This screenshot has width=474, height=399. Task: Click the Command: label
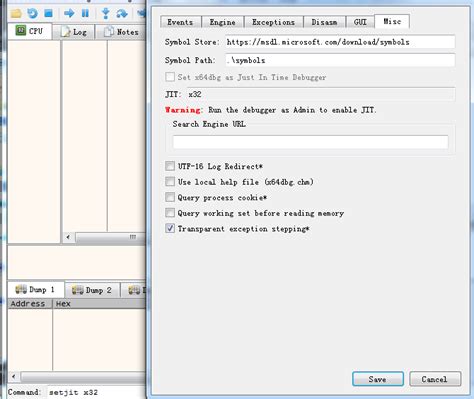tap(24, 392)
